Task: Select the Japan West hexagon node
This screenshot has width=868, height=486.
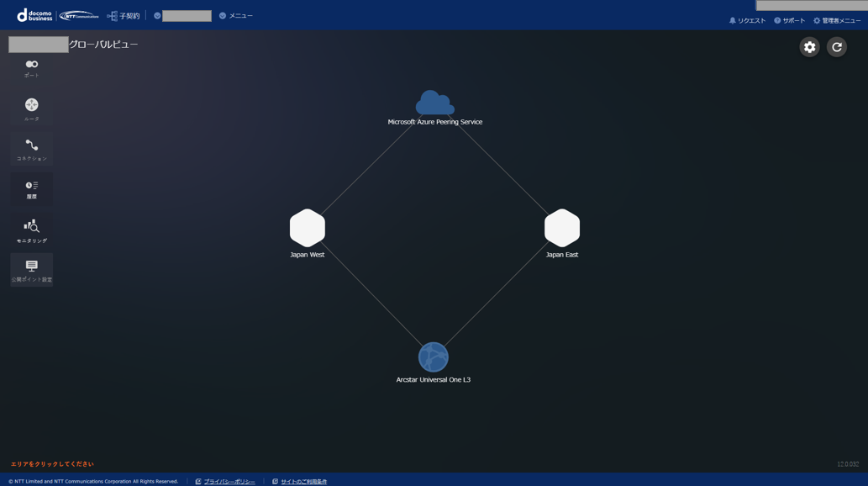Action: 308,228
